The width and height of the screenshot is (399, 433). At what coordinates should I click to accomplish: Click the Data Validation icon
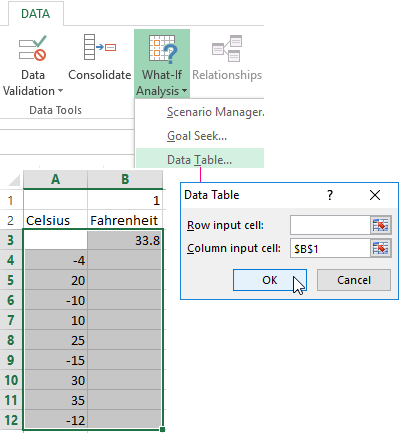click(32, 48)
